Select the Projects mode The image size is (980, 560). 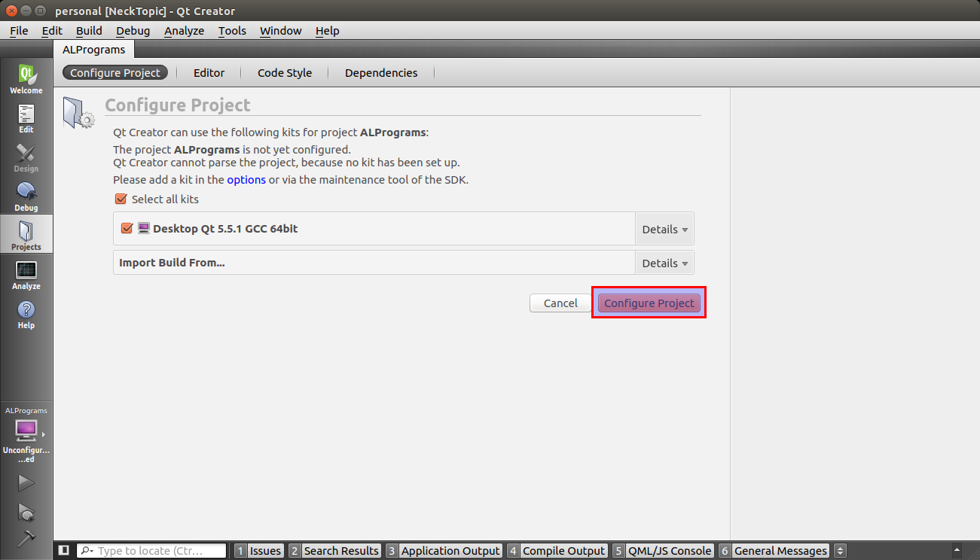pyautogui.click(x=26, y=236)
